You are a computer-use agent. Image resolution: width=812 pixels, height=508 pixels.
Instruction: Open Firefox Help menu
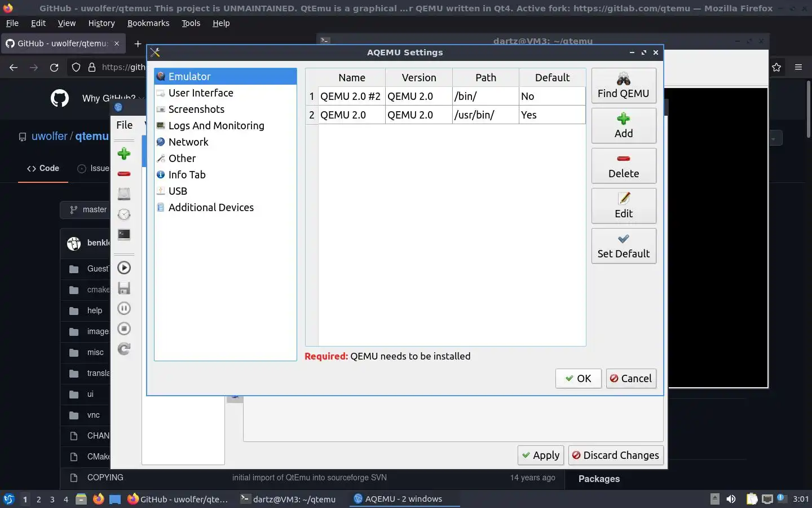pyautogui.click(x=221, y=23)
